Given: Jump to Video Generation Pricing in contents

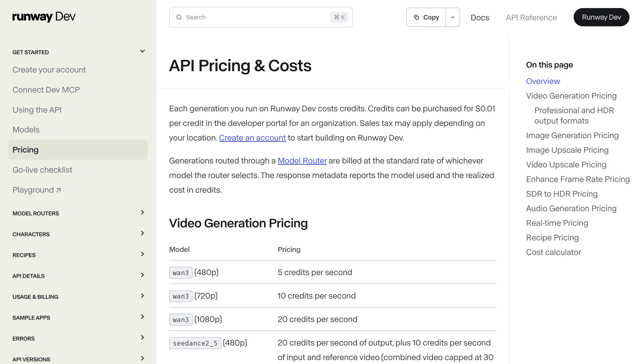Looking at the screenshot, I should (571, 96).
